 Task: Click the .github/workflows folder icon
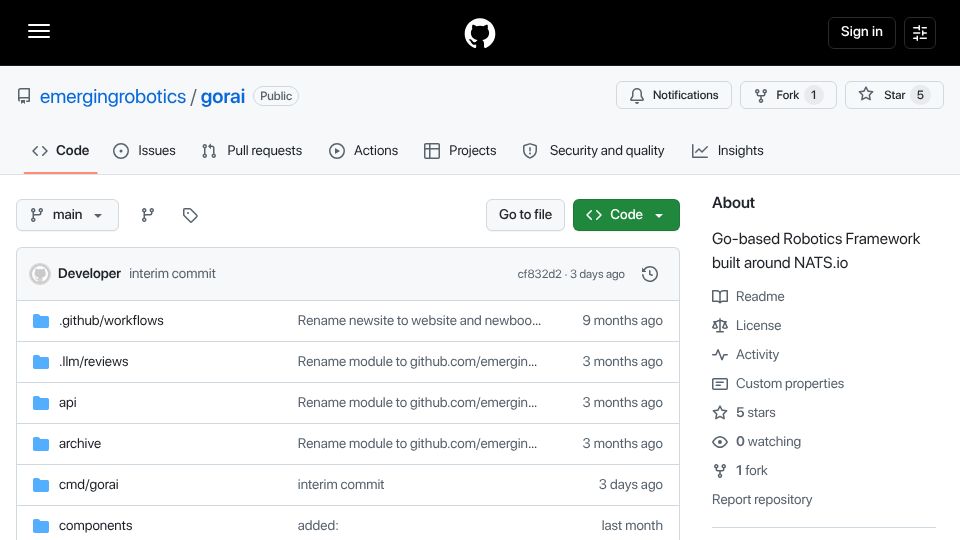[x=41, y=321]
